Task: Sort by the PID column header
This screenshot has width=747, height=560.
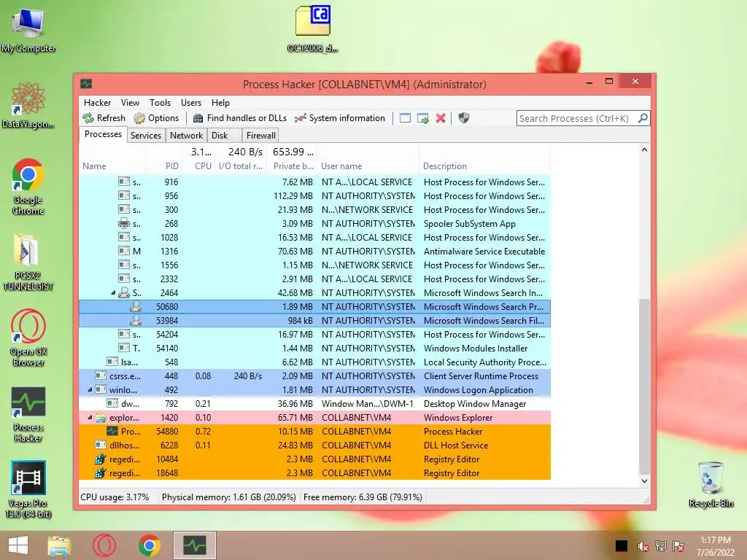Action: click(164, 166)
